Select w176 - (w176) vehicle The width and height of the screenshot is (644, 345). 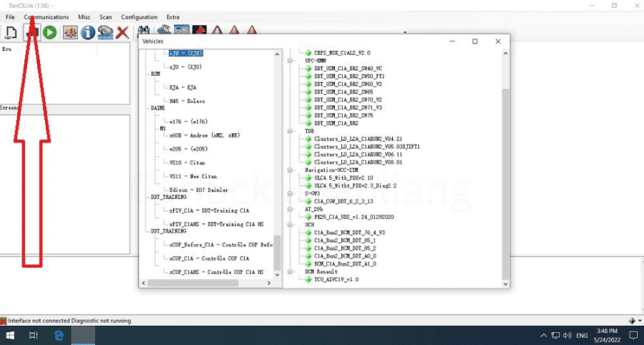coord(188,122)
